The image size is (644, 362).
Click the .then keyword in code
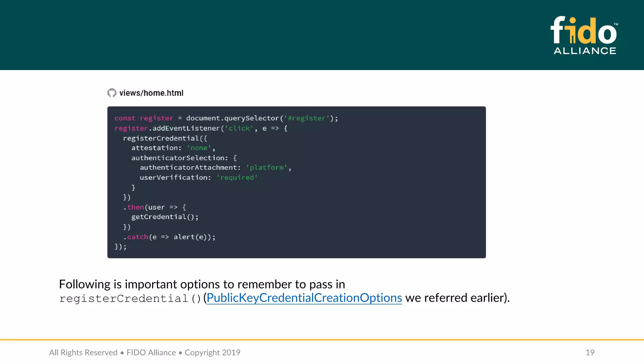(136, 207)
